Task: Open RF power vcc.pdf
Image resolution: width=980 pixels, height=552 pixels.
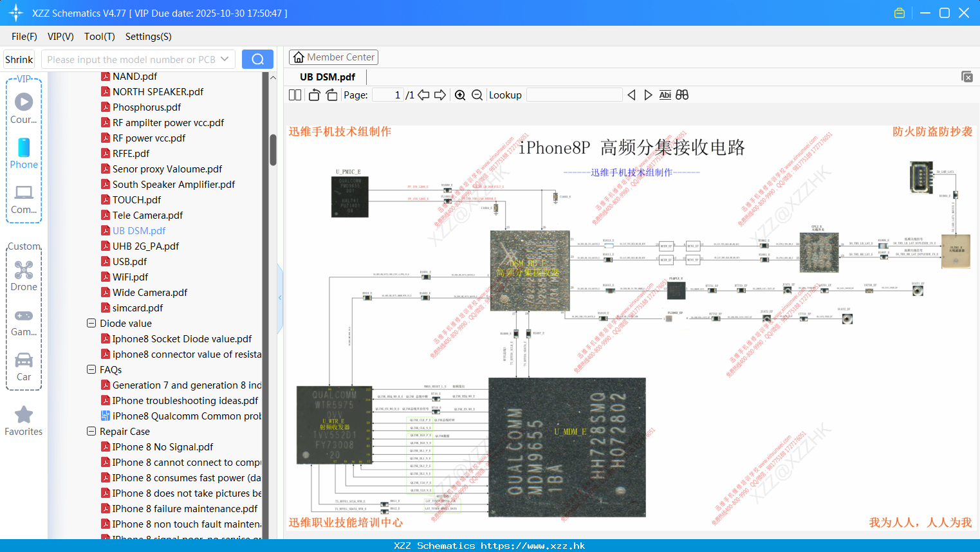Action: click(x=149, y=138)
